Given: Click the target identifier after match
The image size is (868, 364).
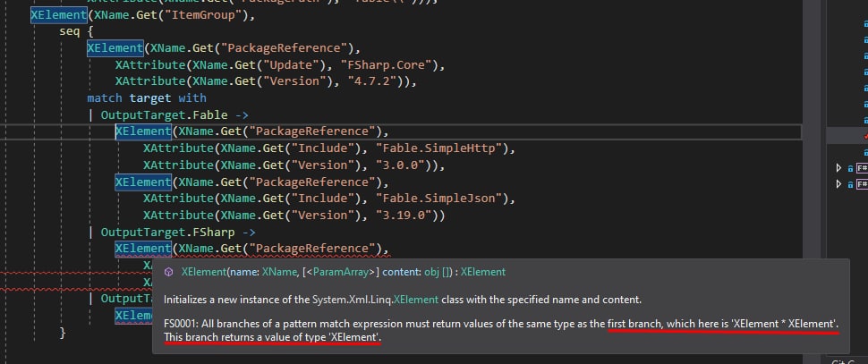Looking at the screenshot, I should point(150,97).
